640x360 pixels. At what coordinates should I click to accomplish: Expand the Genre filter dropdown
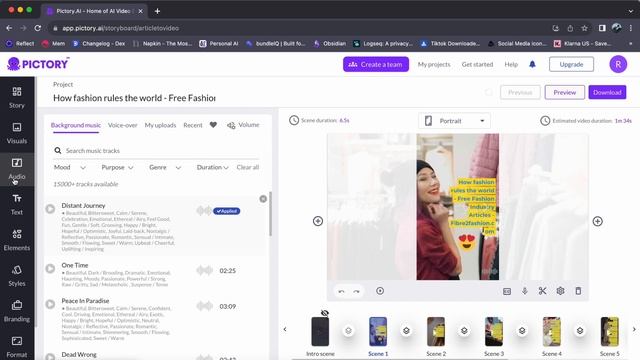pos(165,167)
